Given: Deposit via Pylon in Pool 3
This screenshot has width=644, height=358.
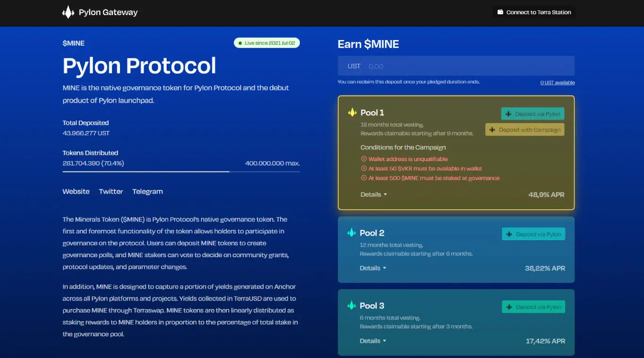Looking at the screenshot, I should click(x=533, y=307).
